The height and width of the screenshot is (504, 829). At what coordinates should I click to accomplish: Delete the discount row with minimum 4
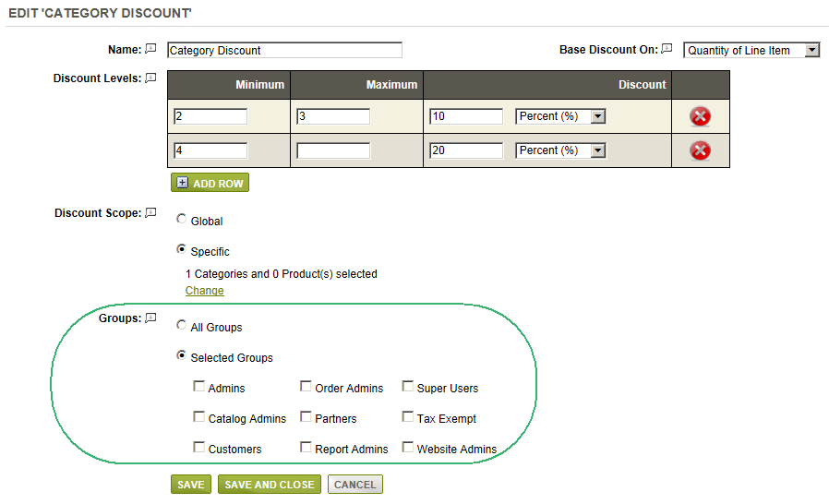pyautogui.click(x=700, y=150)
